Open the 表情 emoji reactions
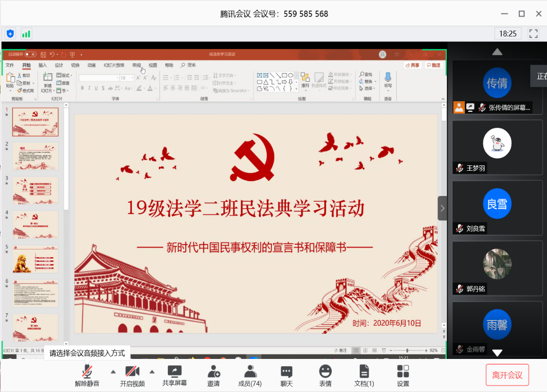The height and width of the screenshot is (392, 547). coord(325,375)
